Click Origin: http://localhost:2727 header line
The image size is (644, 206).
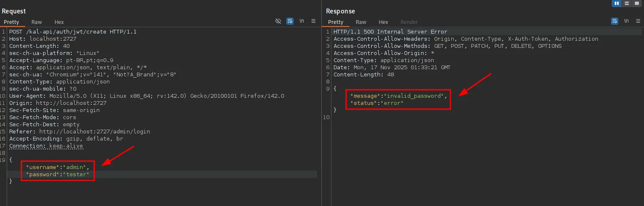point(58,103)
